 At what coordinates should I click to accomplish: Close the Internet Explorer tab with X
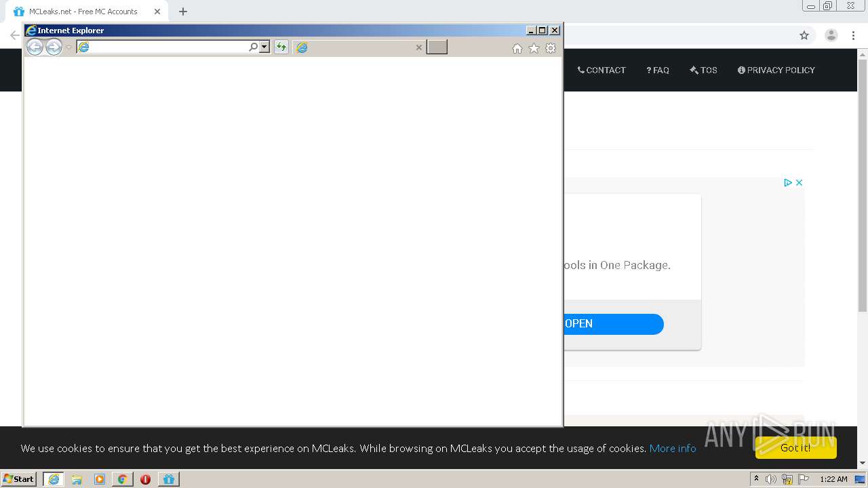point(418,47)
